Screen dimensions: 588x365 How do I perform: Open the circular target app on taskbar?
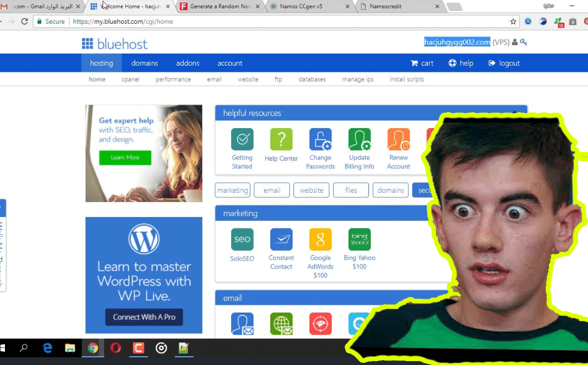pos(161,348)
